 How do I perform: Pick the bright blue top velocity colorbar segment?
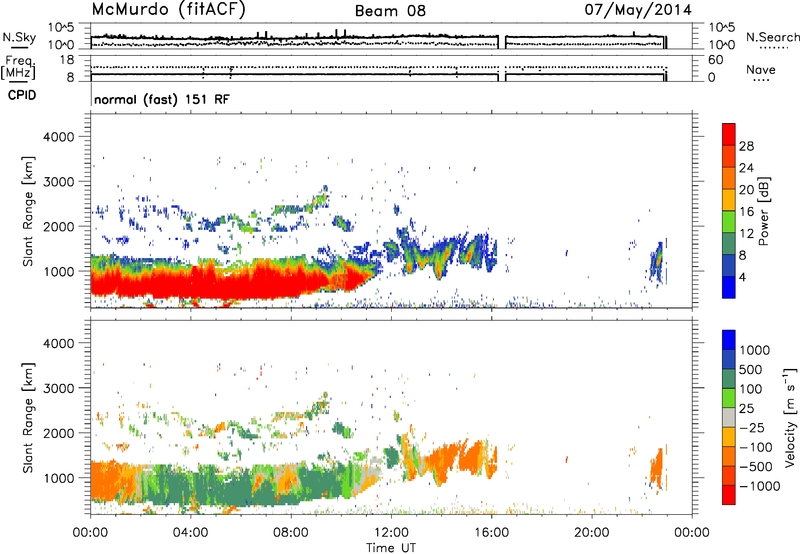[x=729, y=340]
